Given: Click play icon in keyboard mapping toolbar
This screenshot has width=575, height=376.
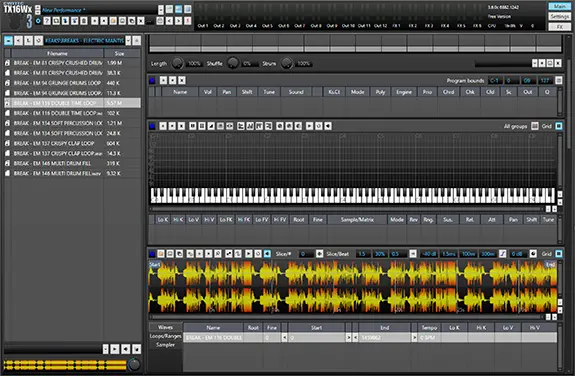Looking at the screenshot, I should click(309, 126).
